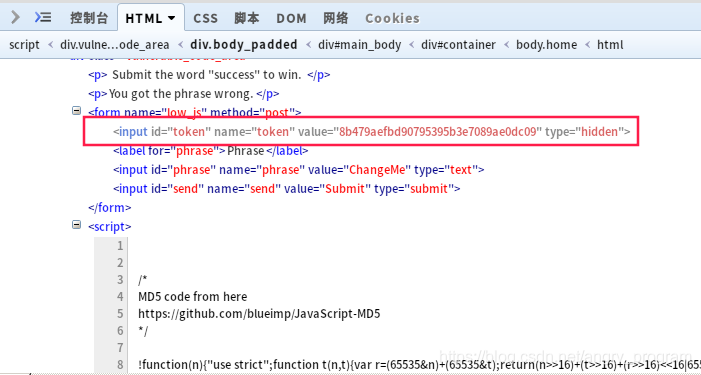The height and width of the screenshot is (375, 701).
Task: Switch to the 网络 tab
Action: (336, 18)
